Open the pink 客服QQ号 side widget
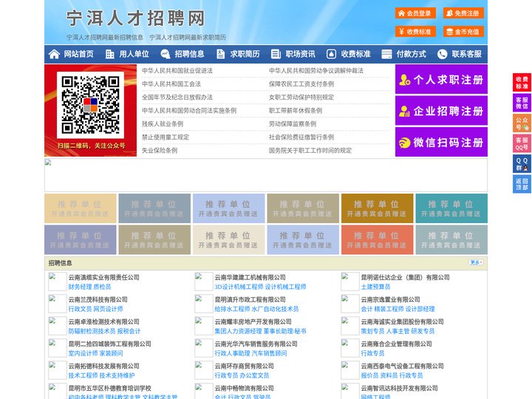 point(522,143)
